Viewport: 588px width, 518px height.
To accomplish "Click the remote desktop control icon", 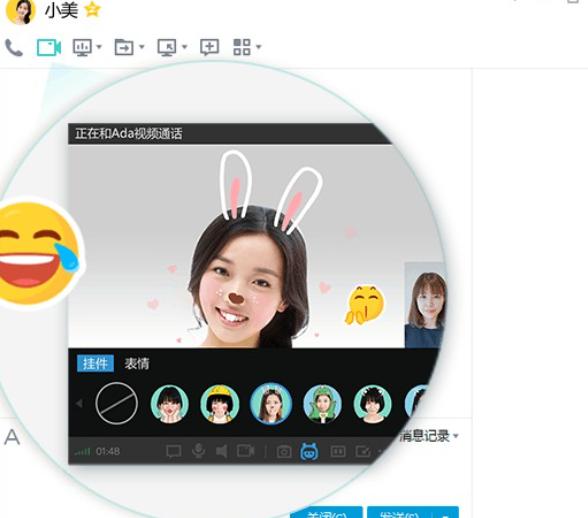I will [x=167, y=48].
